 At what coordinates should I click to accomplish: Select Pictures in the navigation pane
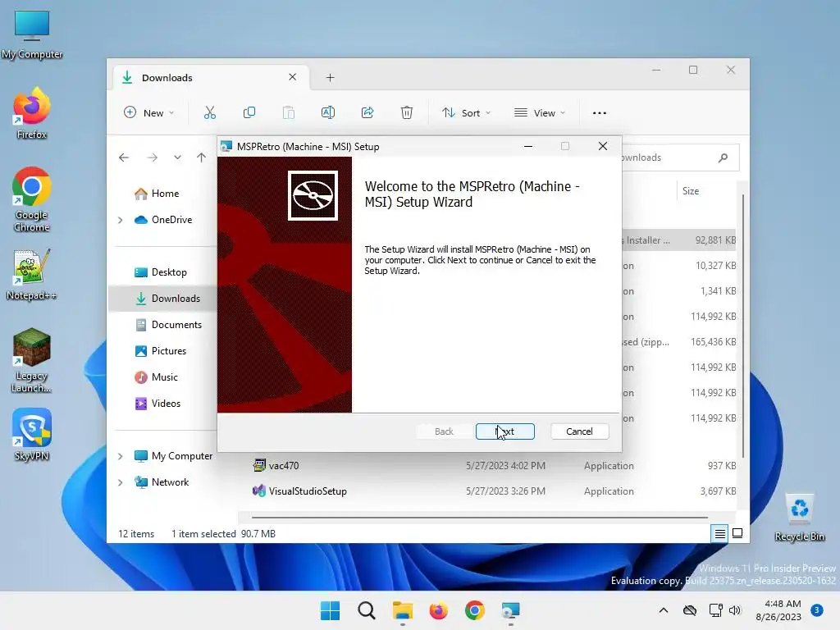tap(161, 351)
